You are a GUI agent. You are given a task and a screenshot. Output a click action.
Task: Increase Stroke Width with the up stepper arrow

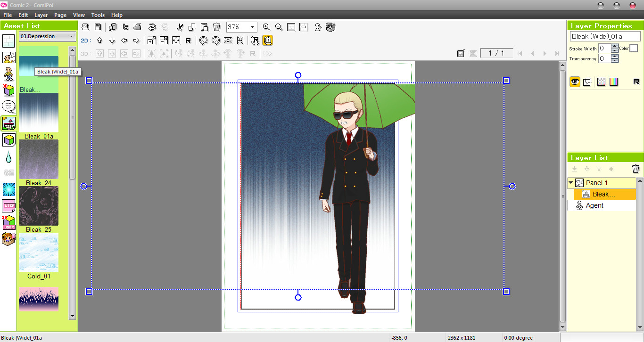(615, 46)
